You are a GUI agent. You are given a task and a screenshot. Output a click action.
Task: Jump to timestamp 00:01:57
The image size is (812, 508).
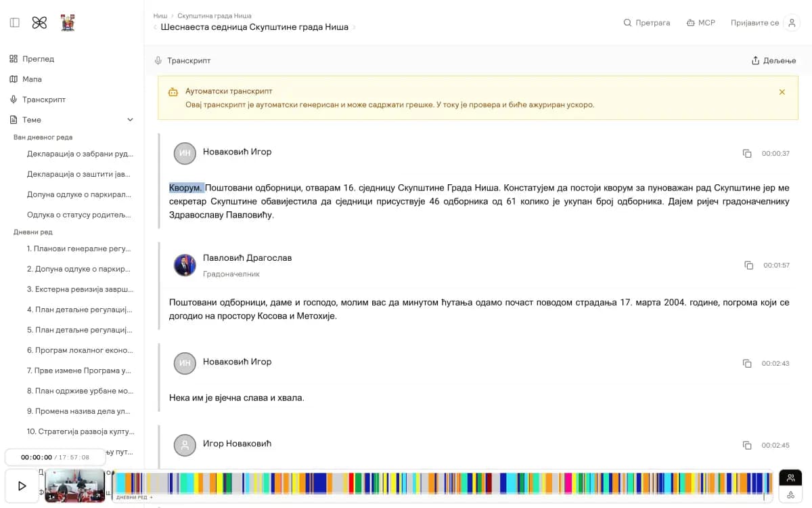click(x=776, y=266)
